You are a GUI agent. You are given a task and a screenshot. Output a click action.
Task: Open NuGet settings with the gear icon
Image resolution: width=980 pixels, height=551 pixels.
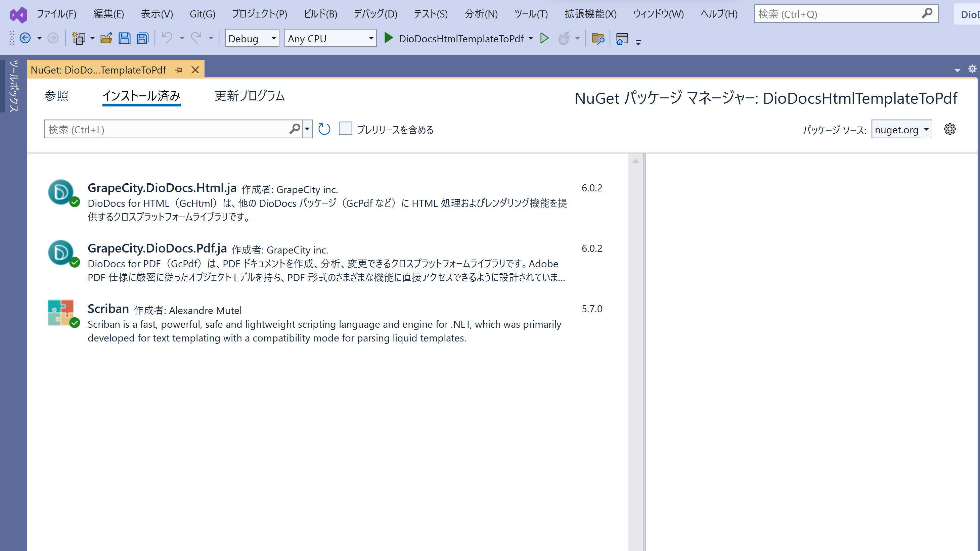(x=949, y=129)
